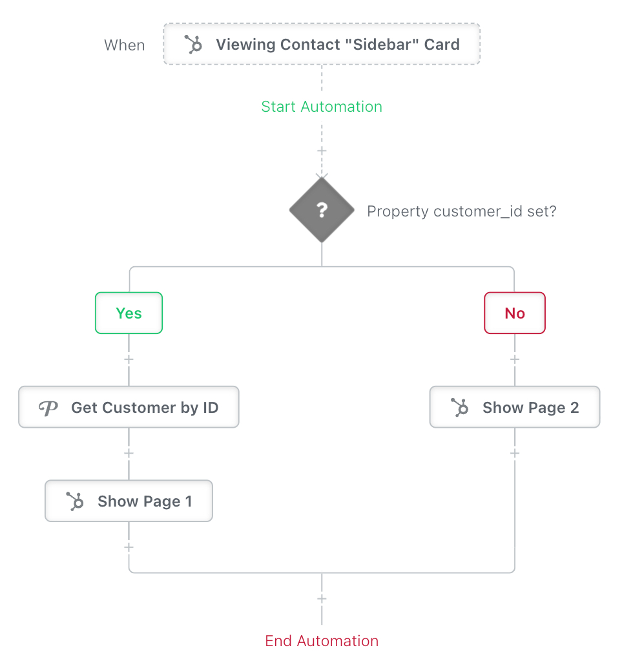Add a step after Show Page 1

point(129,547)
